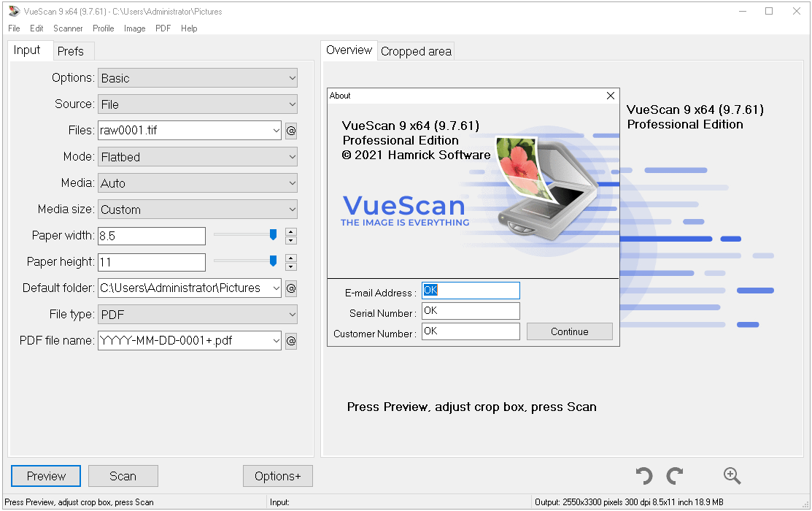Click the Paper width slider handle
This screenshot has width=812, height=511.
[x=273, y=235]
